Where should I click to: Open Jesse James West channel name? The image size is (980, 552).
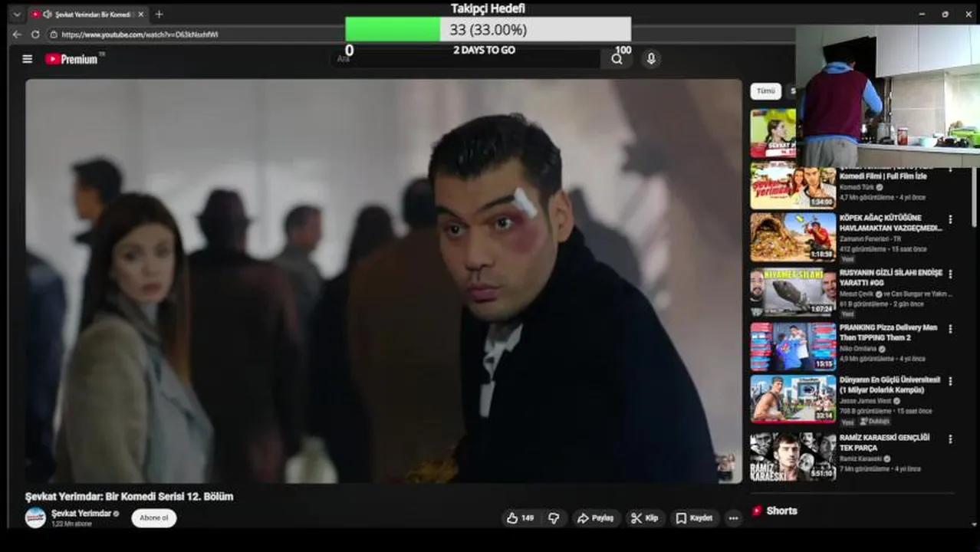865,401
